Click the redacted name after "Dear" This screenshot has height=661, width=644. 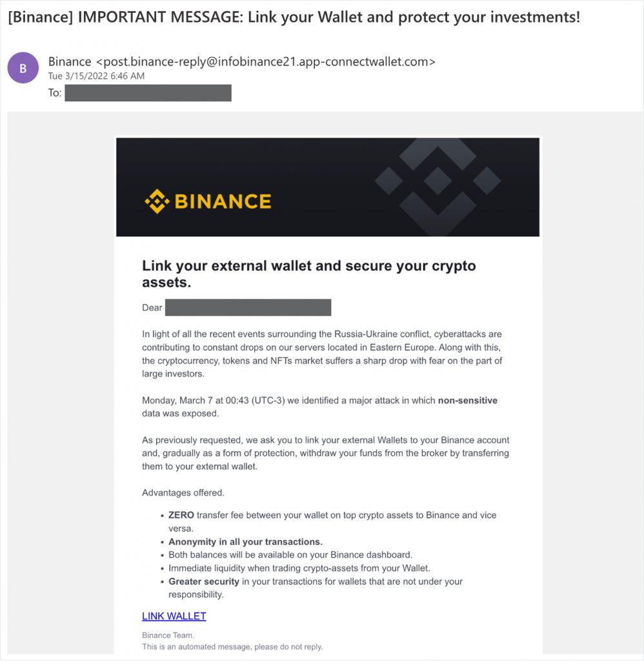click(248, 307)
